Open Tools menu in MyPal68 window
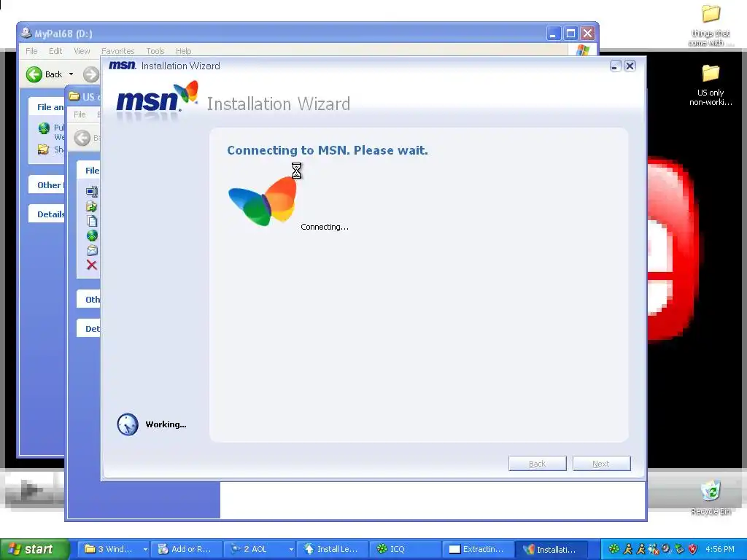Viewport: 747px width, 560px height. click(x=155, y=51)
